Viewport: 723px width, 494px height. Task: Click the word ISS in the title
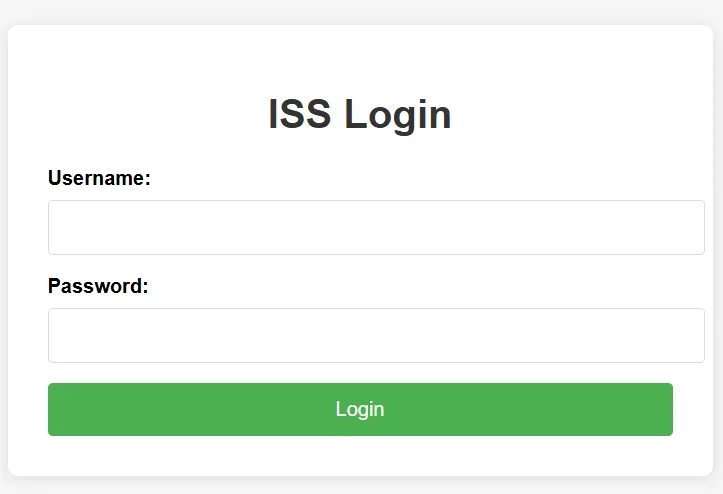coord(299,115)
